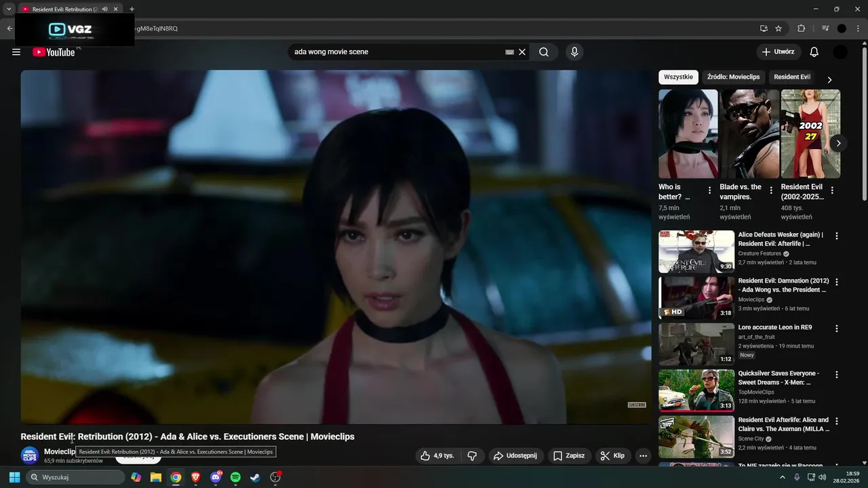Open options for 'Blade vs. the vampires' short
868x488 pixels.
770,190
